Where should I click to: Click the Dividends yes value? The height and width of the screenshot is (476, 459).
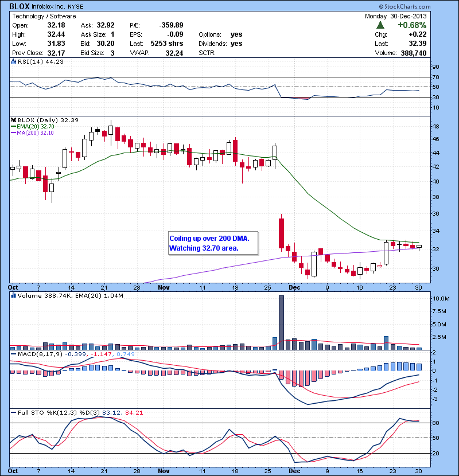tap(236, 44)
